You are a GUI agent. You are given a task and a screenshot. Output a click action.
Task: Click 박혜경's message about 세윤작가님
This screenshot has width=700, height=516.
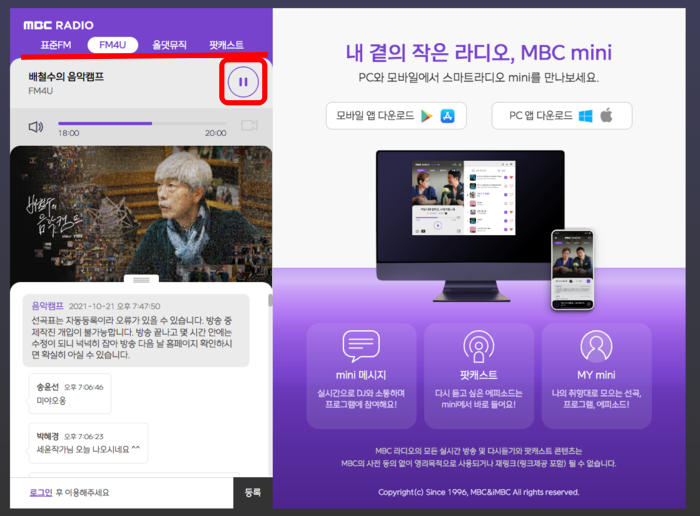coord(88,449)
